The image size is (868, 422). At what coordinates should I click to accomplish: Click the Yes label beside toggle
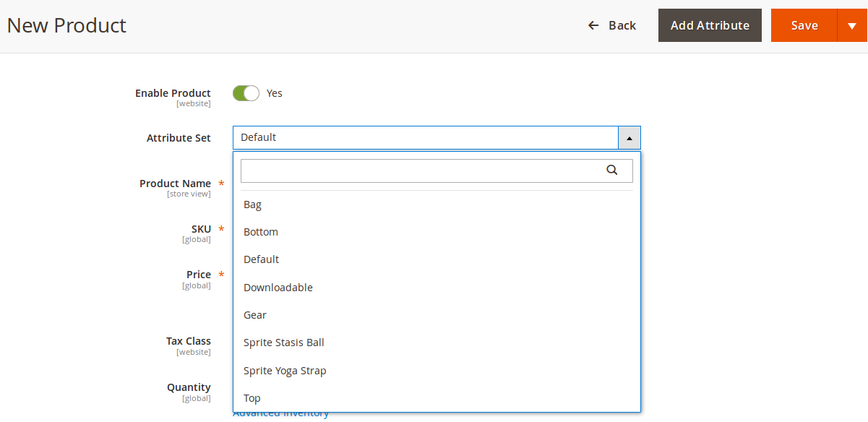pyautogui.click(x=275, y=93)
